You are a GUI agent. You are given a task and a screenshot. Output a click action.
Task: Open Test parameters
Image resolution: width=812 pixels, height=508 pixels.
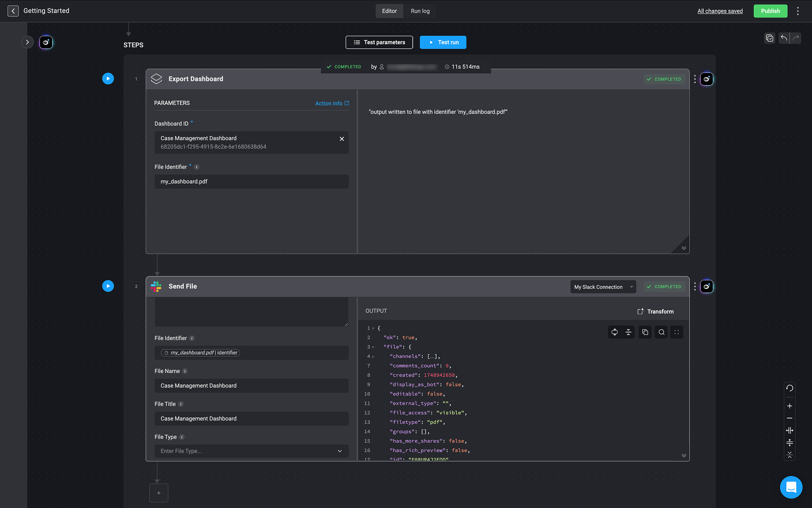[379, 42]
